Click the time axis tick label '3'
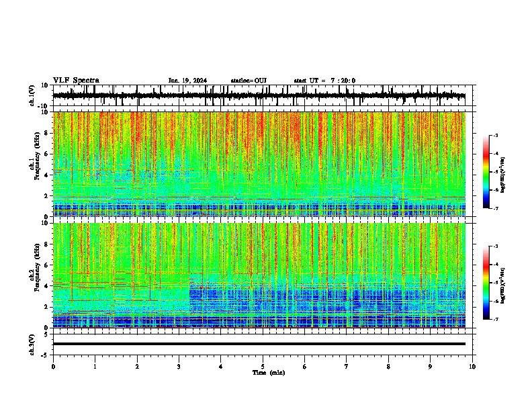This screenshot has width=532, height=411. (x=179, y=367)
